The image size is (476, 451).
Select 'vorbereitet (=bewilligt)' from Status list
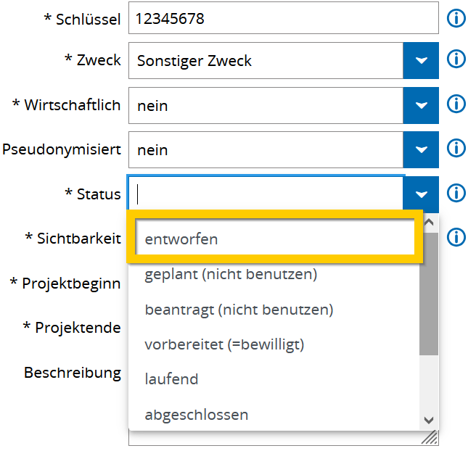pyautogui.click(x=274, y=344)
